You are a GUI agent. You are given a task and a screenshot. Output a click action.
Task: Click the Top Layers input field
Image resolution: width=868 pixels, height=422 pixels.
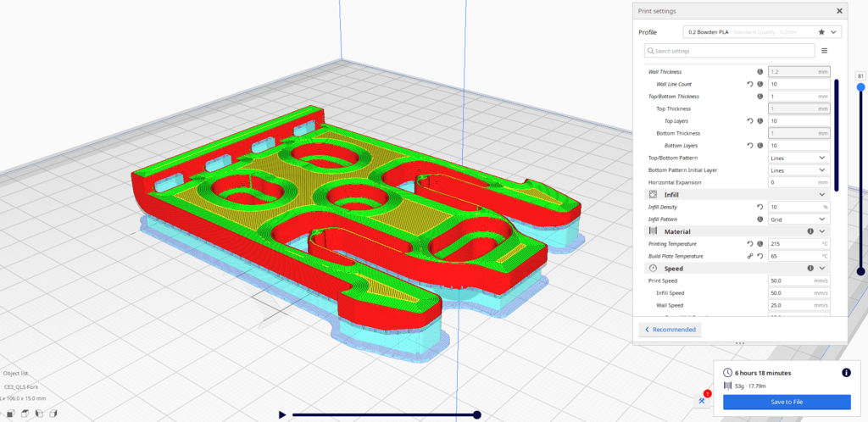798,120
